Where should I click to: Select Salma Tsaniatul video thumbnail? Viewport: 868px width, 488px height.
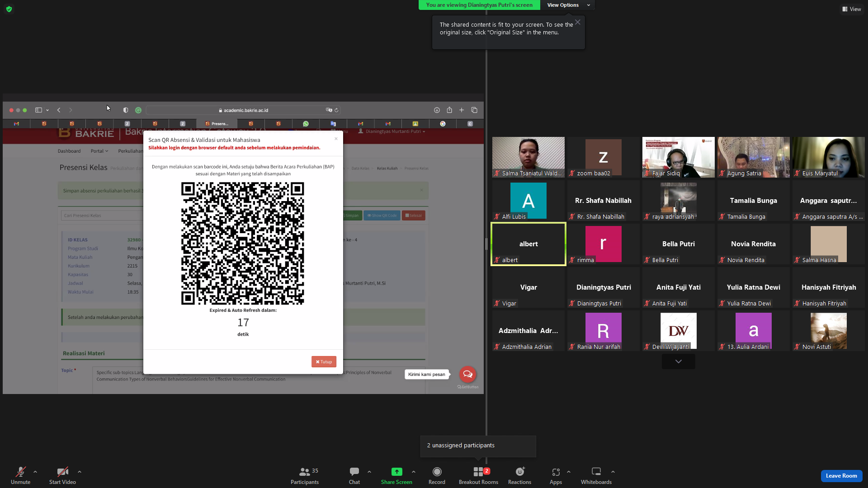tap(528, 157)
